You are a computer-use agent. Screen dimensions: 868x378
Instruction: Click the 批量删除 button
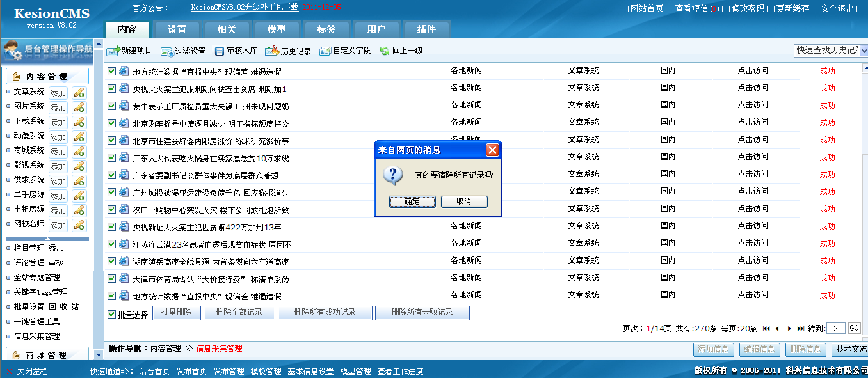(177, 313)
